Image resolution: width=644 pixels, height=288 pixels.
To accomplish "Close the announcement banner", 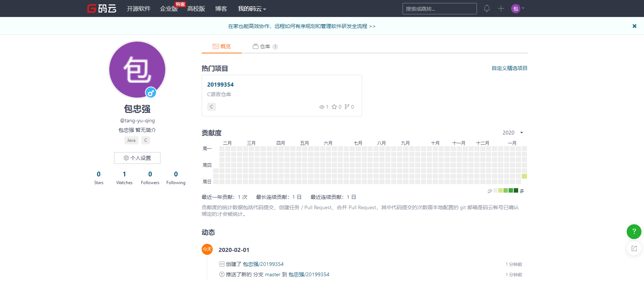I will (x=634, y=26).
